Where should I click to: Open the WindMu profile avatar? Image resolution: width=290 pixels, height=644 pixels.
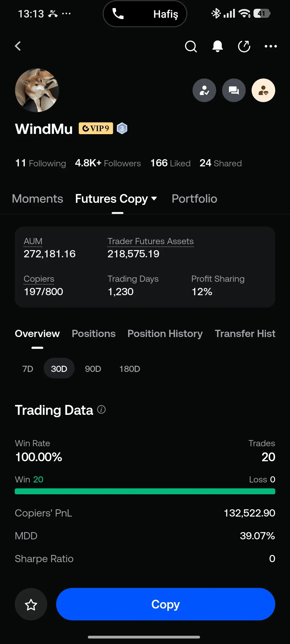pyautogui.click(x=37, y=90)
